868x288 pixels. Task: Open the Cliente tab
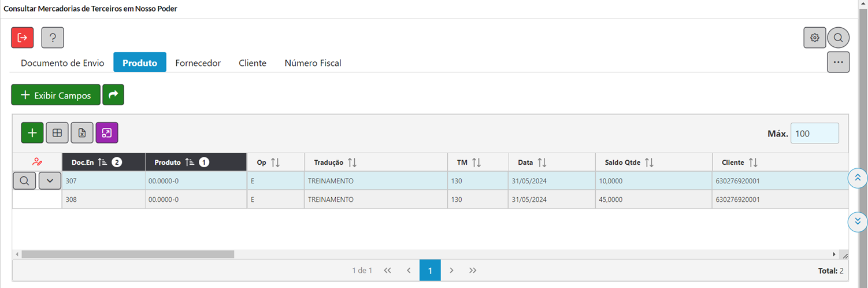point(253,62)
